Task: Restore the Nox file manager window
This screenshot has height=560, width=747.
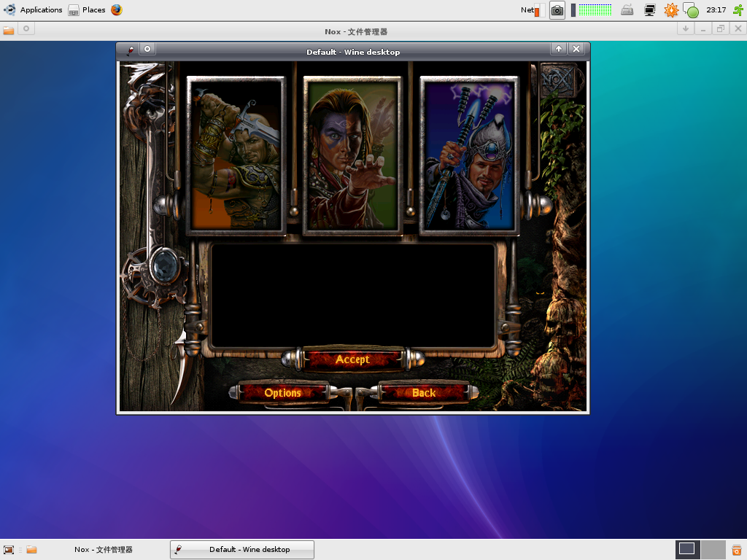Action: 720,29
